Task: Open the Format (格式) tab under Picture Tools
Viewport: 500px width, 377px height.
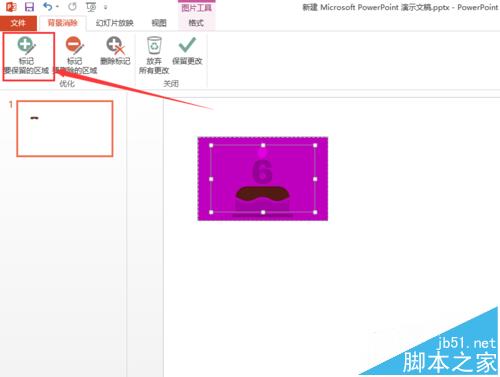Action: click(x=196, y=23)
